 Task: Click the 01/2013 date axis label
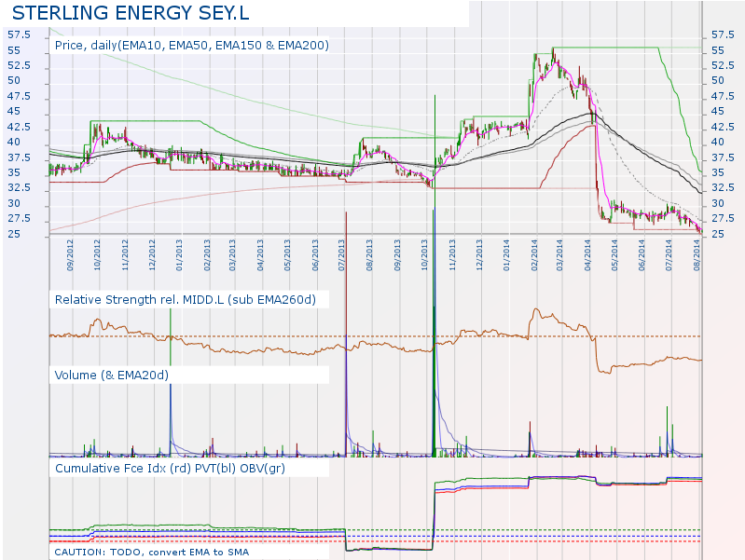179,255
